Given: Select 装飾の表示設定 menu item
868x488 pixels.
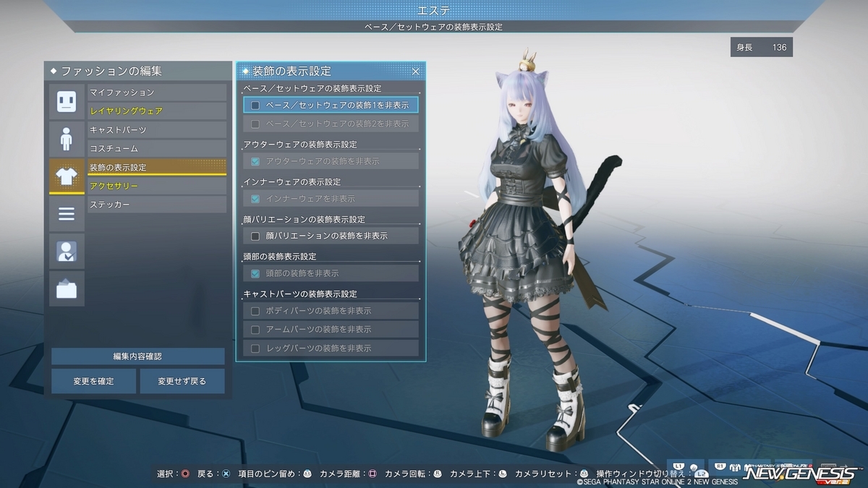Looking at the screenshot, I should [157, 168].
